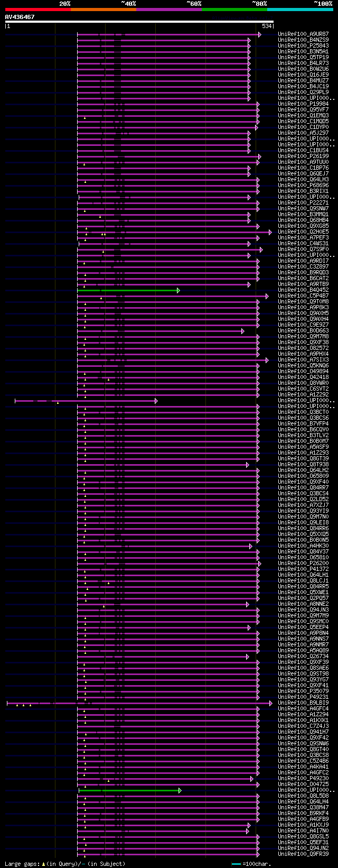Screen dimensions: 338x868
Task: Select the UniRef100_B4Q452 label
Action: (303, 290)
